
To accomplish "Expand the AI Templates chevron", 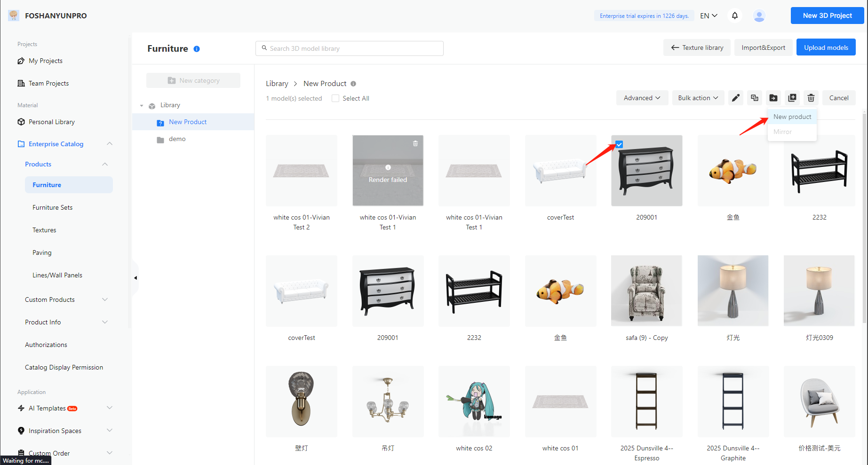I will point(110,408).
